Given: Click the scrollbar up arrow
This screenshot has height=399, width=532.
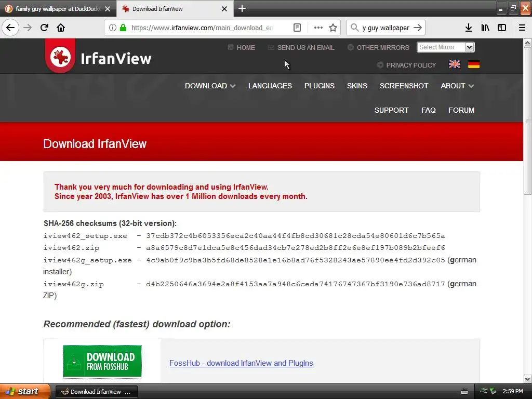Looking at the screenshot, I should coord(527,43).
